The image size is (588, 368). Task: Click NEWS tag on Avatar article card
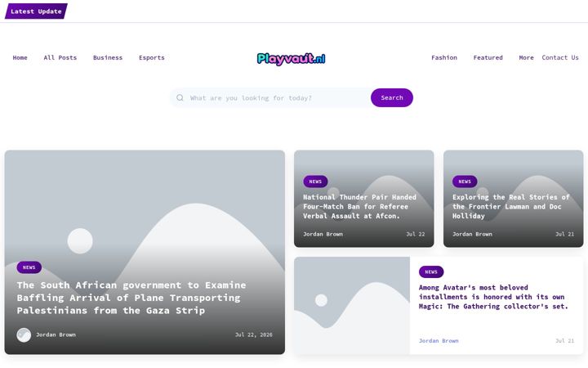coord(431,272)
